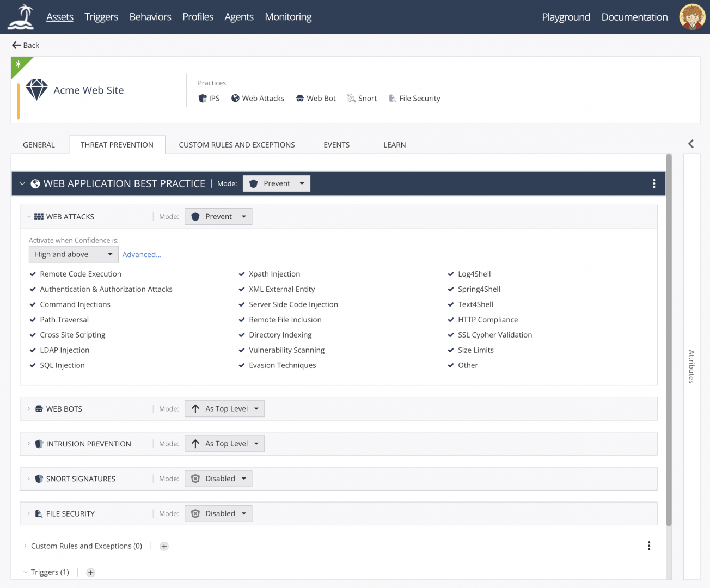Expand the Web Bots section chevron
This screenshot has width=710, height=588.
(x=29, y=409)
